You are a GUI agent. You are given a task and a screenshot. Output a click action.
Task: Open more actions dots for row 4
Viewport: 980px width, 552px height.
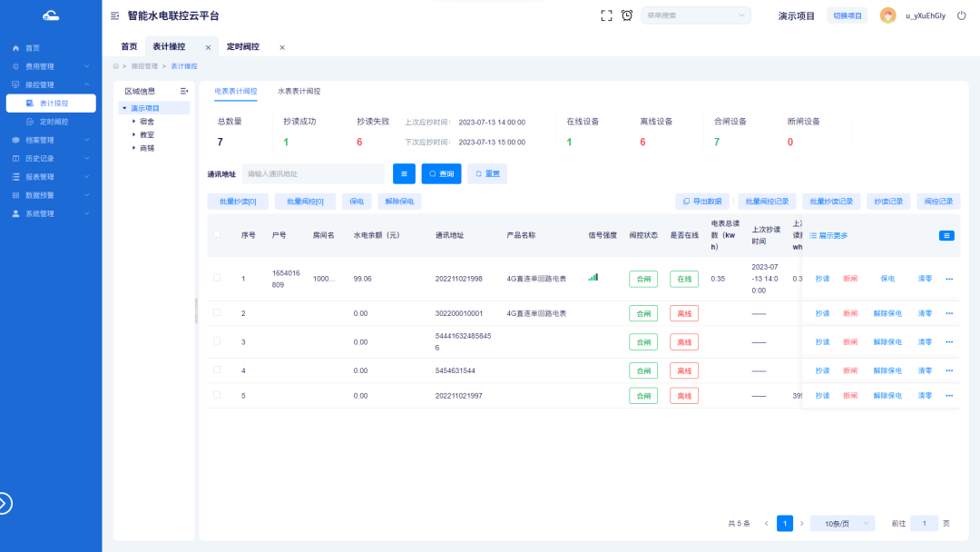click(949, 370)
